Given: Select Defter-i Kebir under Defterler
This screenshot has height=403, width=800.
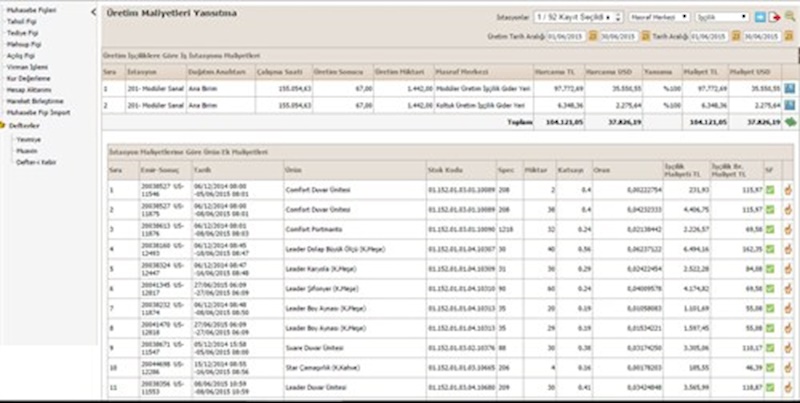Looking at the screenshot, I should click(x=36, y=162).
